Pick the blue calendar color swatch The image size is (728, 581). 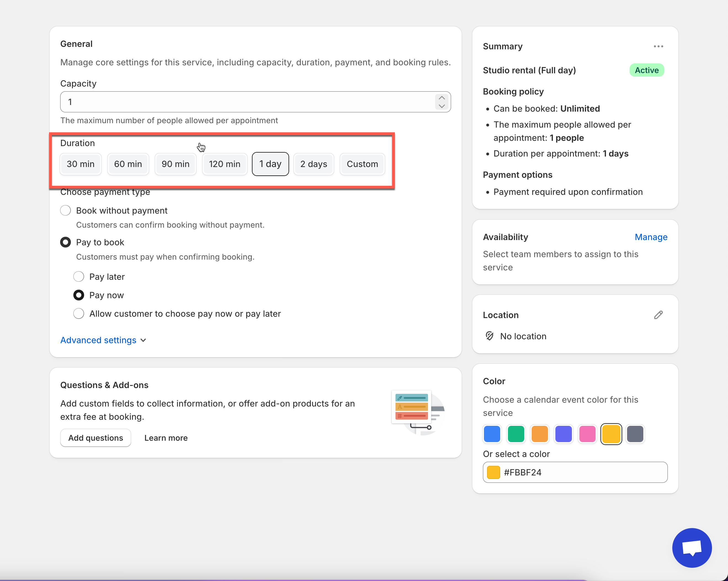492,434
